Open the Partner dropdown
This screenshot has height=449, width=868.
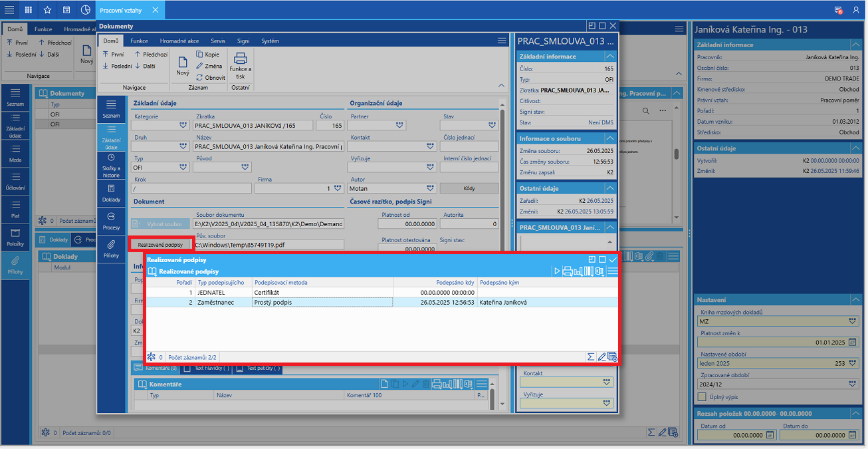[x=399, y=125]
